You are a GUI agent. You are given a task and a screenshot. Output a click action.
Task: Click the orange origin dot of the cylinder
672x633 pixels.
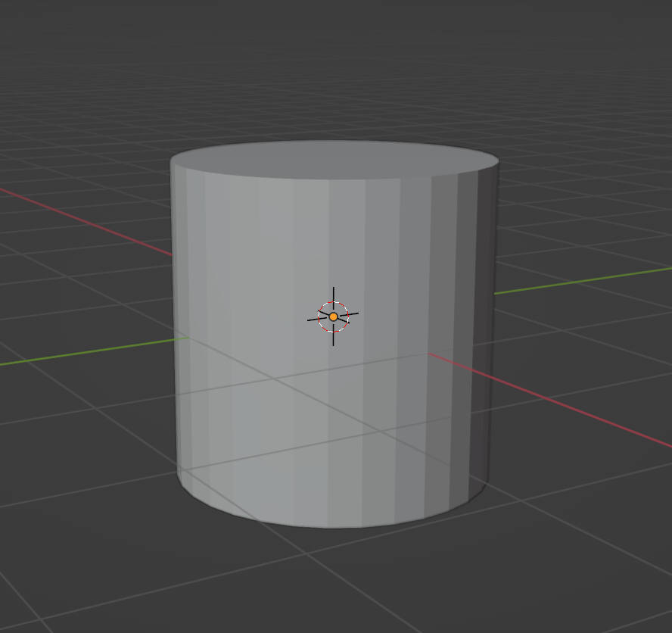point(334,317)
